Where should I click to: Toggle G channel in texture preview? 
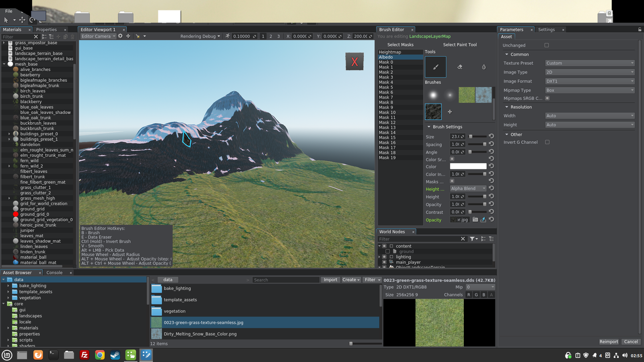point(476,295)
